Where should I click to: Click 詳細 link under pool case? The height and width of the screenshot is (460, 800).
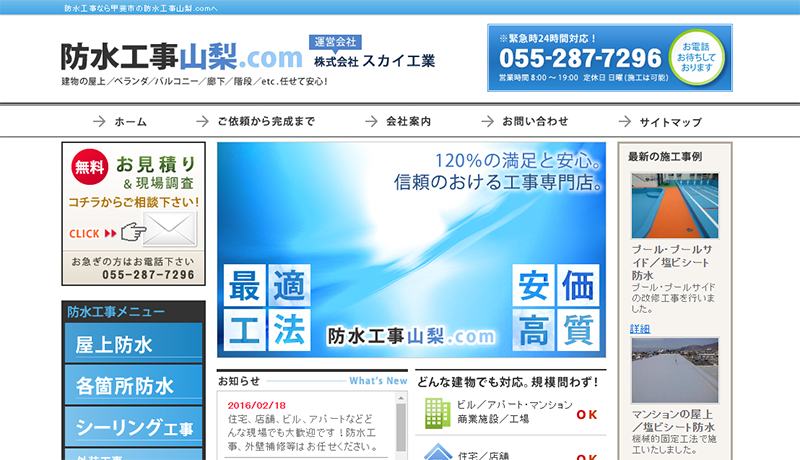[640, 329]
